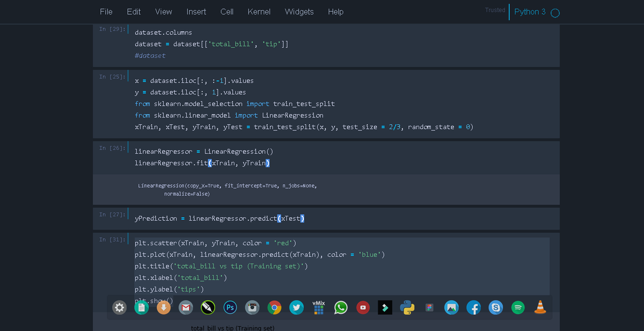The width and height of the screenshot is (644, 331).
Task: Open the Help menu
Action: click(x=335, y=12)
